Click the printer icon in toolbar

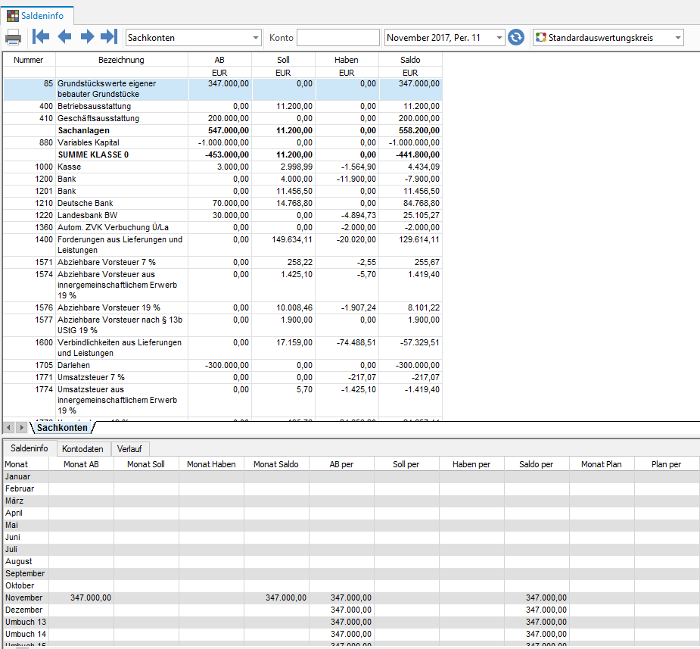point(13,37)
